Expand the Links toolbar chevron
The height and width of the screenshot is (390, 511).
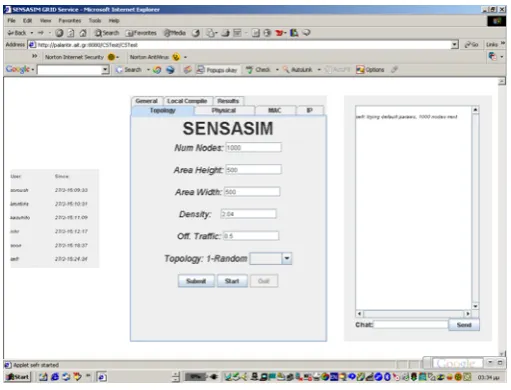coord(502,44)
